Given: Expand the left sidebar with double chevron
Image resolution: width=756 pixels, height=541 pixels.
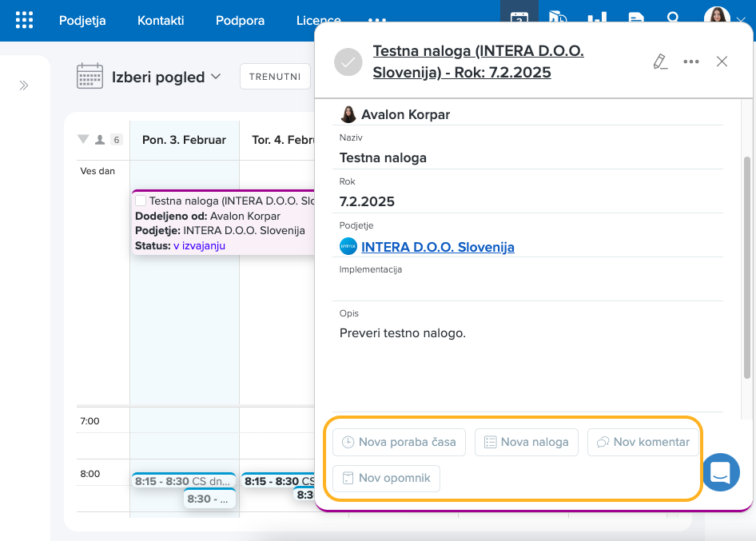Looking at the screenshot, I should click(x=24, y=86).
